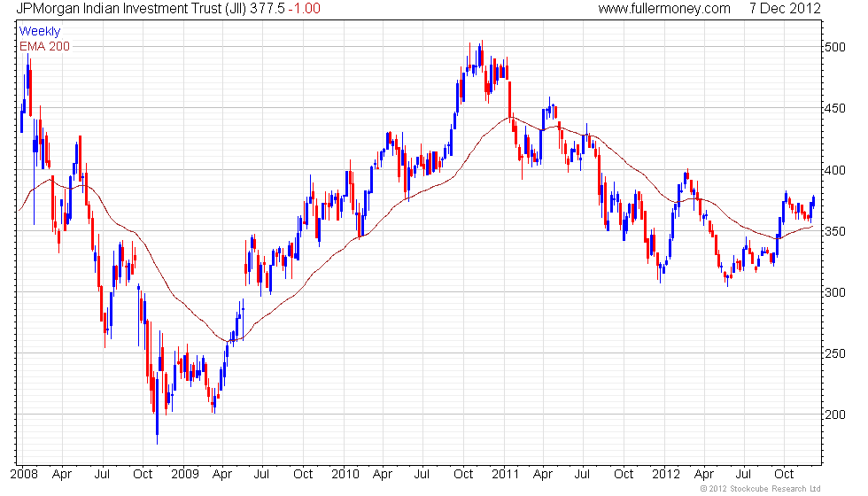Click the Apr label following 2010
868x496 pixels.
(383, 475)
